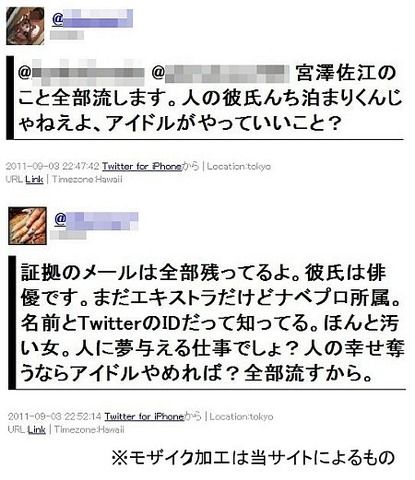Open first tweet author's blurred @username
This screenshot has width=415, height=480.
(x=92, y=19)
